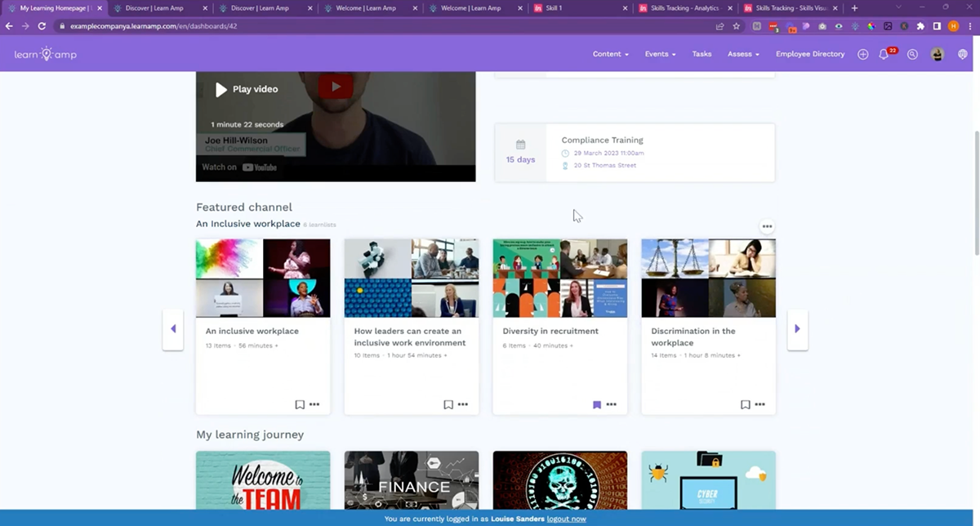
Task: Open three-dots menu beside An Inclusive workplace channel
Action: click(x=766, y=226)
